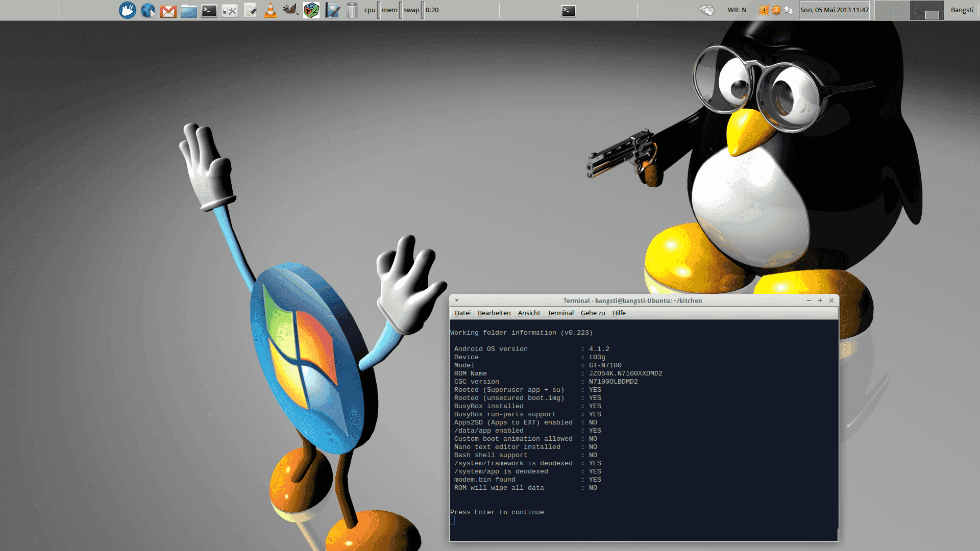Open the Ansicht menu in Terminal
This screenshot has width=980, height=551.
pyautogui.click(x=529, y=313)
